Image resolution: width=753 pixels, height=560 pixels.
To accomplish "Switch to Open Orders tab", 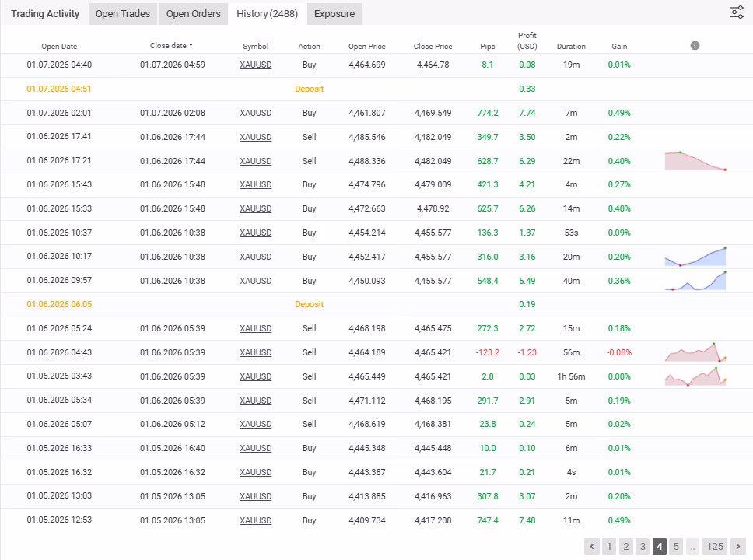I will 193,14.
